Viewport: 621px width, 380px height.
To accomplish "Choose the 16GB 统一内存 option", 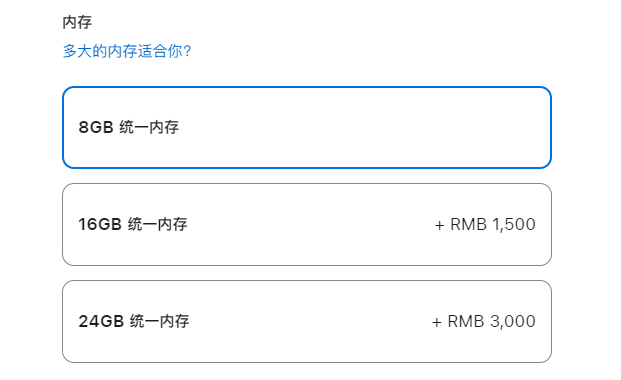I will [307, 224].
